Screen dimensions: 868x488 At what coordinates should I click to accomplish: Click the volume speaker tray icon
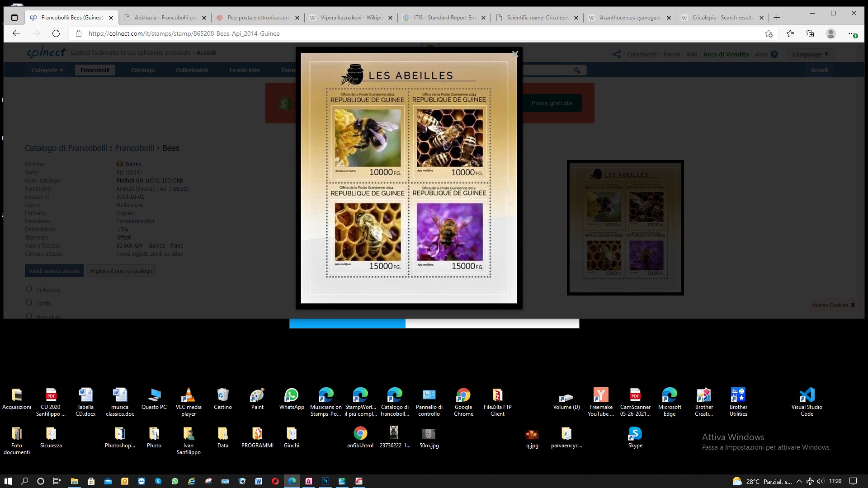(x=821, y=481)
